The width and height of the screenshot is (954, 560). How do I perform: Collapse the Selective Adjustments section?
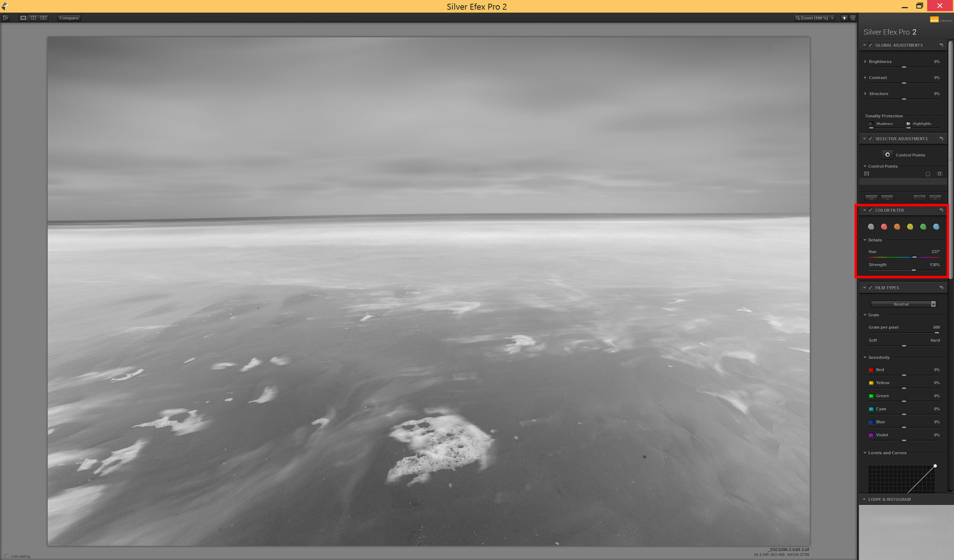tap(865, 139)
